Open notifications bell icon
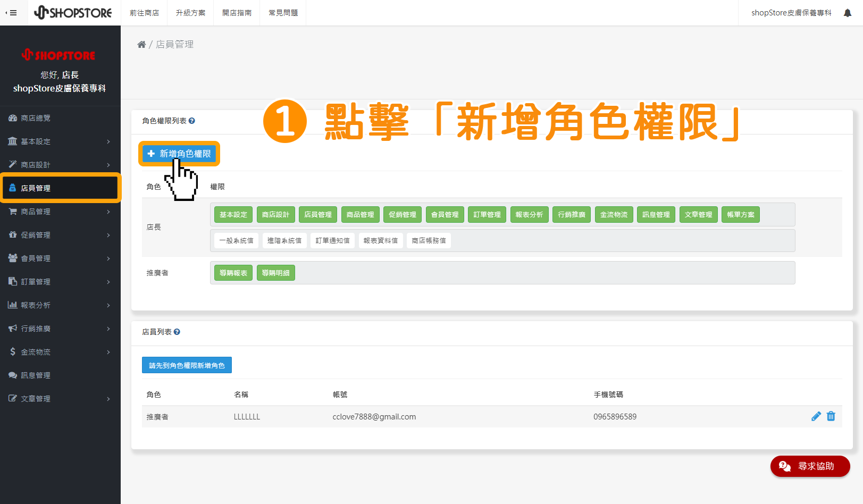Image resolution: width=863 pixels, height=504 pixels. coord(847,13)
